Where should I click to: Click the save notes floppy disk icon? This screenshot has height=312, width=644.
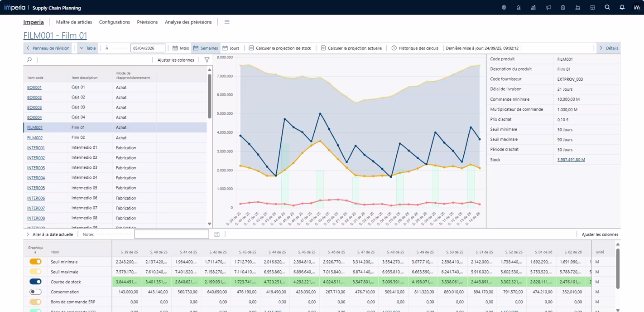tap(217, 234)
